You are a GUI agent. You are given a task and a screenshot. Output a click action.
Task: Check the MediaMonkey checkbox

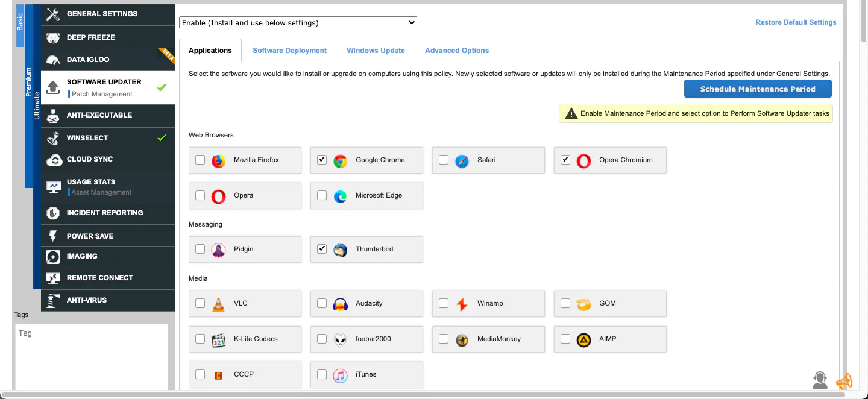[444, 339]
